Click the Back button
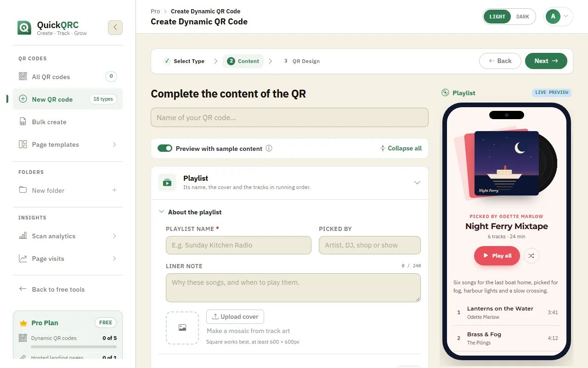The image size is (588, 368). (x=500, y=61)
